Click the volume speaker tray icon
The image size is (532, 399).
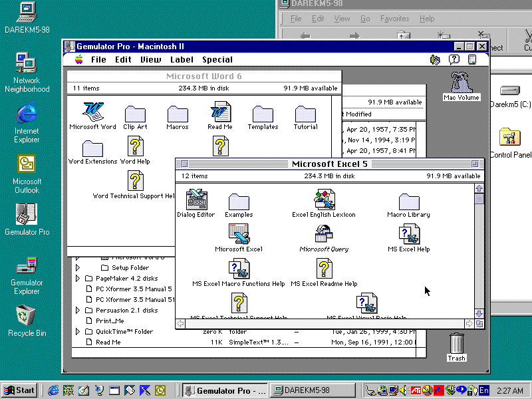pos(403,390)
